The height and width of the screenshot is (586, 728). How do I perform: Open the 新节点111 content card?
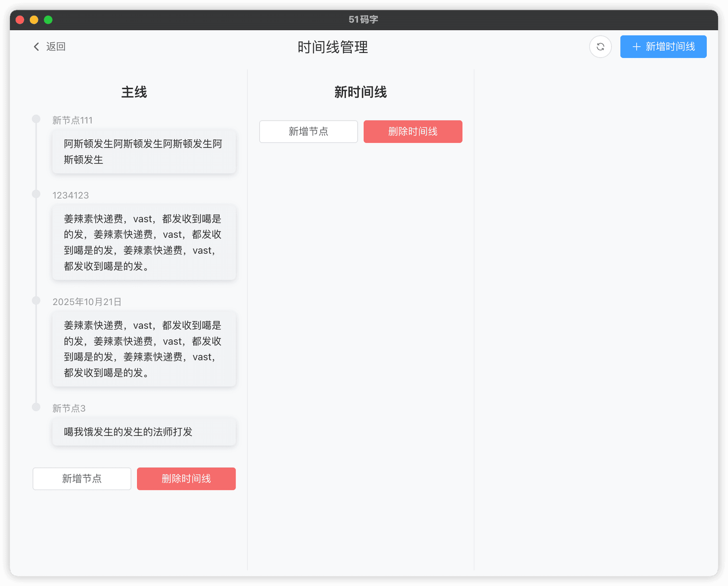point(144,152)
